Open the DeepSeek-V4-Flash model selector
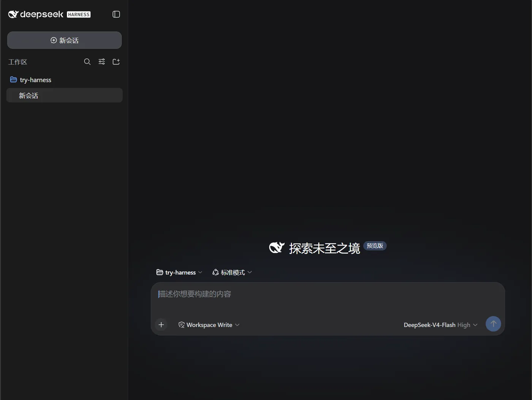The height and width of the screenshot is (400, 532). [x=440, y=325]
